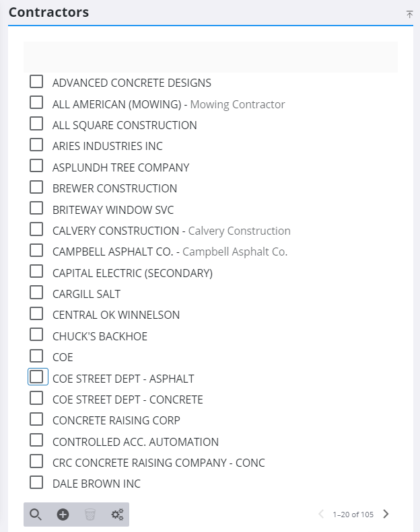Screen dimensions: 420x532
Task: Click the empty filter bar above the list
Action: [x=210, y=57]
